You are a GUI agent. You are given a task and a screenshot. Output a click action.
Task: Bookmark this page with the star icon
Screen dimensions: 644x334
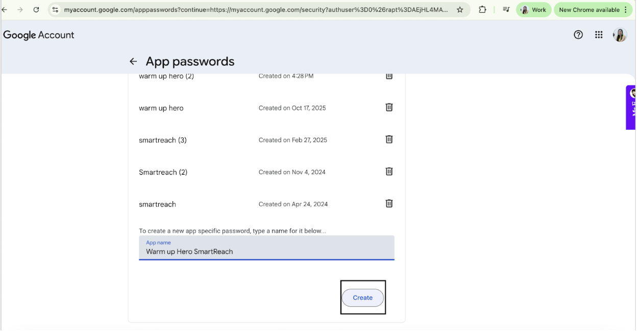(460, 10)
